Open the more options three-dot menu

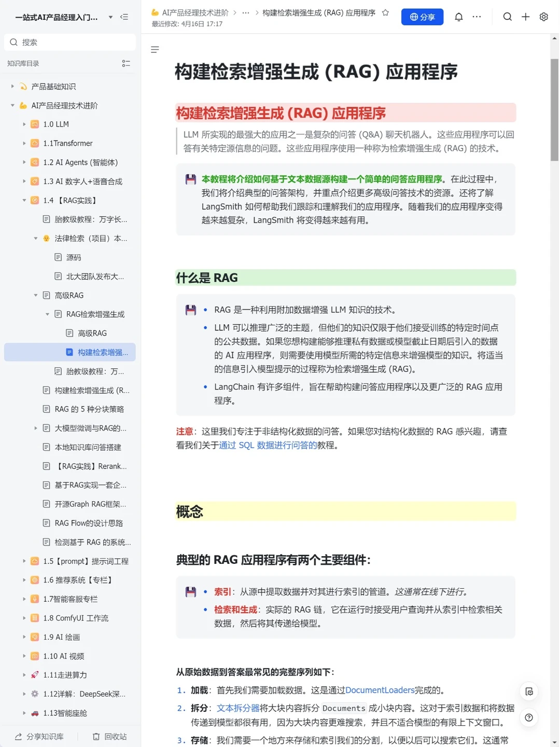(477, 17)
